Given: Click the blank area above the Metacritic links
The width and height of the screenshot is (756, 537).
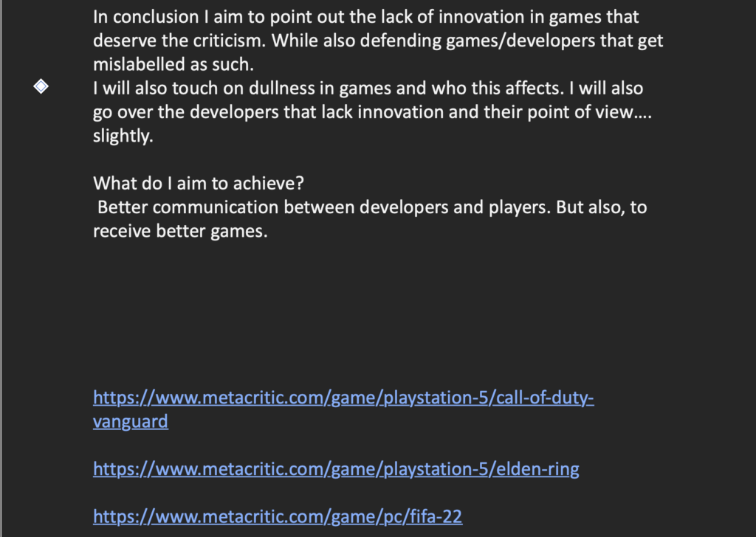Looking at the screenshot, I should pos(376,313).
